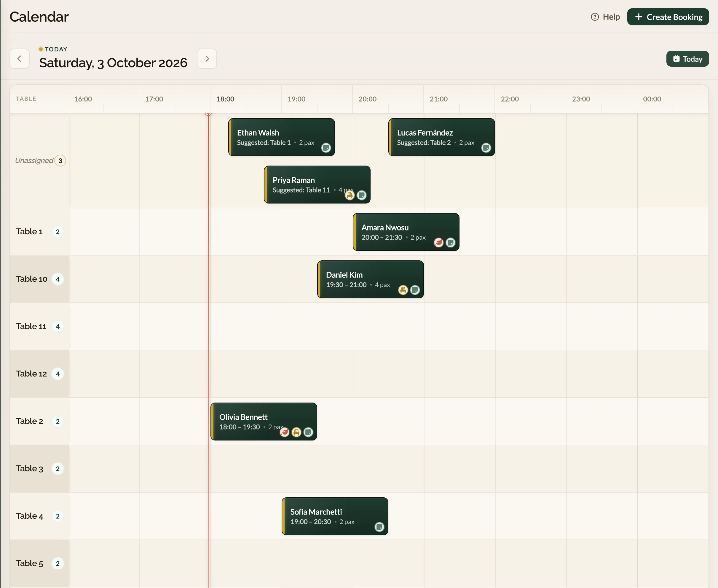Click the 18:00 time column header
Screen dimensions: 718x588
click(x=225, y=99)
